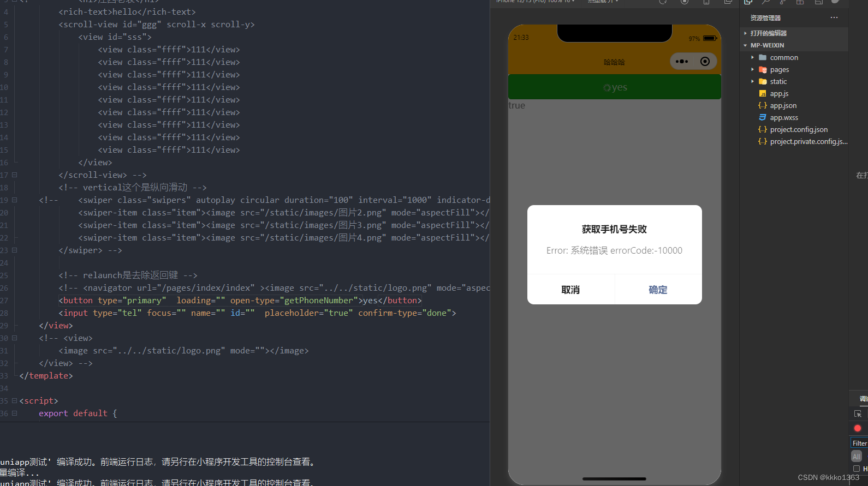Screen dimensions: 868x486
Task: Select the static folder label
Action: [x=778, y=81]
